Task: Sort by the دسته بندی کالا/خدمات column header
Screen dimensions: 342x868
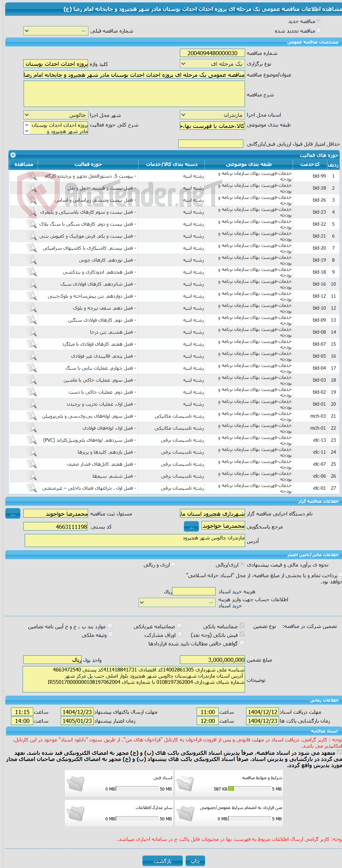Action: tap(172, 164)
